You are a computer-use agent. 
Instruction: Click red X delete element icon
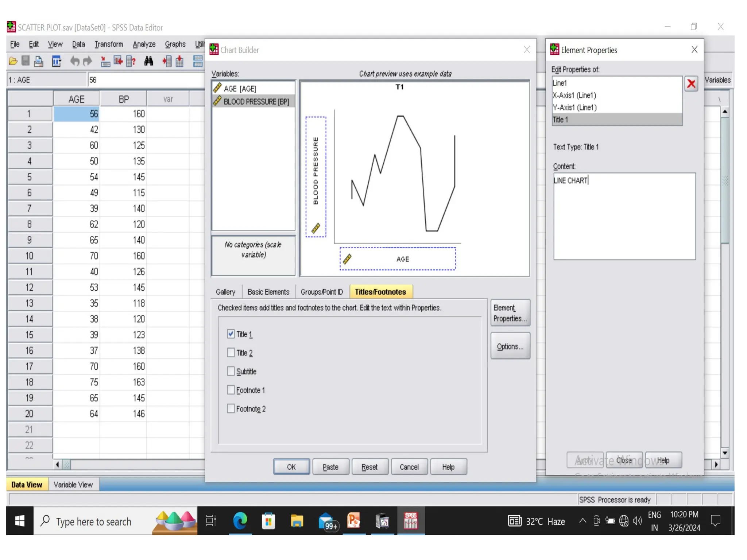coord(691,84)
